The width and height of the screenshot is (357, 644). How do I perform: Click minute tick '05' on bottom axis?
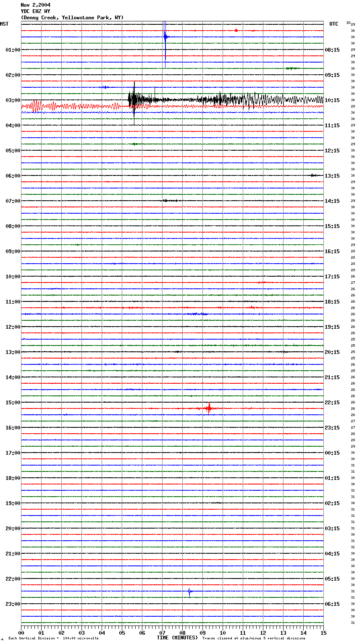122,633
